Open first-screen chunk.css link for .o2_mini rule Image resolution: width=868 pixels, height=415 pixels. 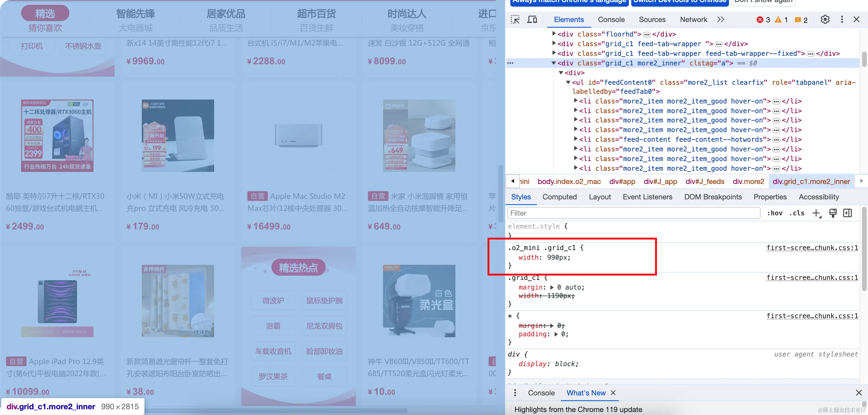[x=812, y=248]
